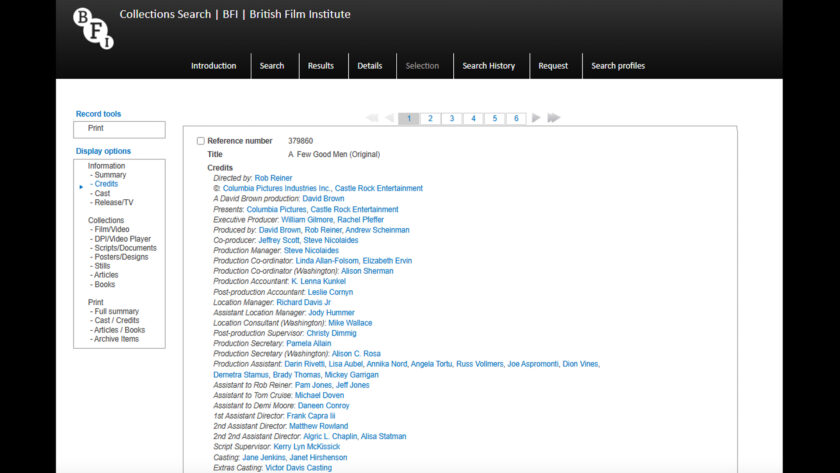The image size is (840, 473).
Task: Open Kerry Lyn McKissick link
Action: (x=306, y=447)
